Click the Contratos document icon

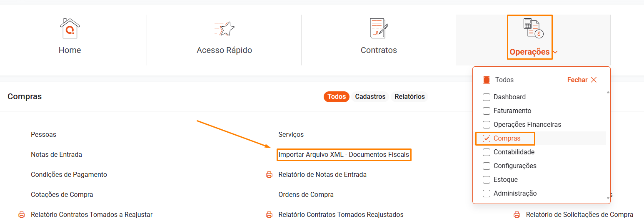(379, 28)
